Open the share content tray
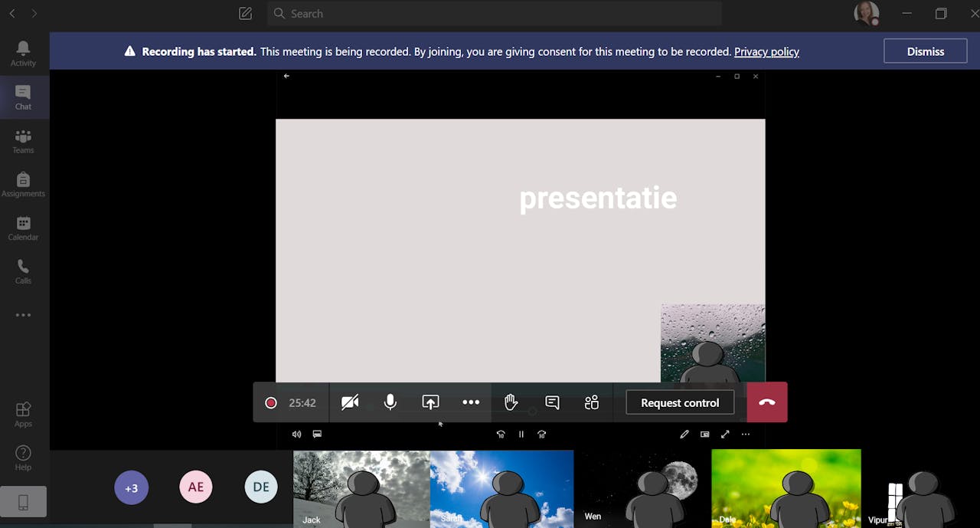980x528 pixels. (x=430, y=402)
